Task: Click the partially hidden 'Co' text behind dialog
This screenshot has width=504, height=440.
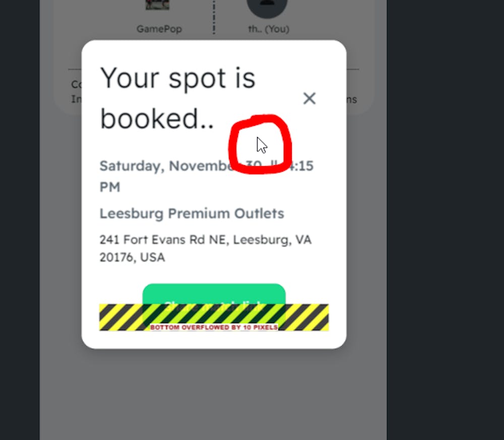Action: pos(76,85)
